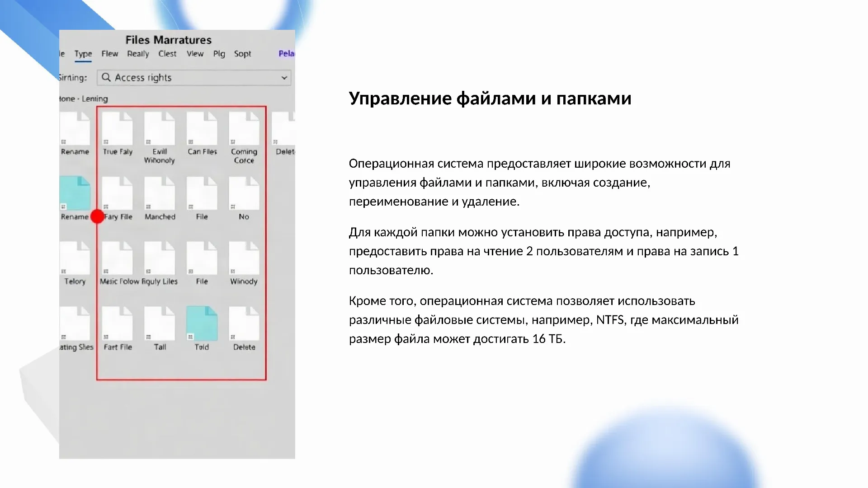
Task: Open the Really menu
Action: pyautogui.click(x=138, y=54)
